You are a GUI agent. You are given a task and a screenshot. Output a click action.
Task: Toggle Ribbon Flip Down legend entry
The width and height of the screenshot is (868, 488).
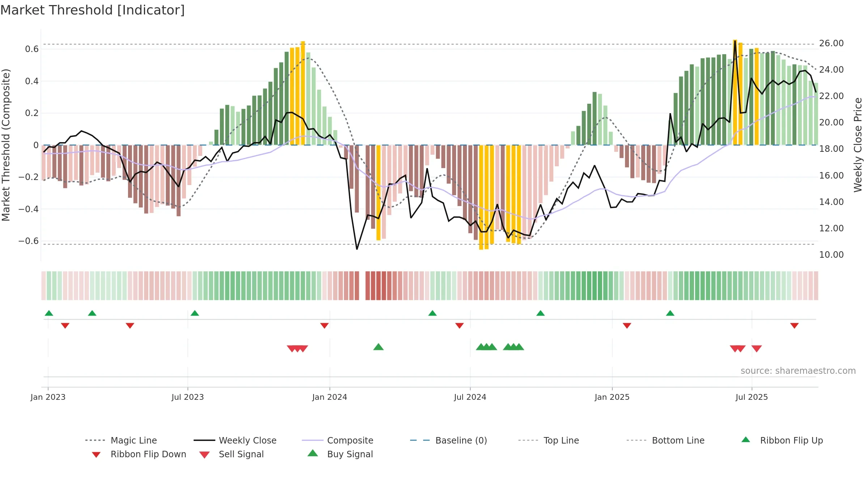[x=139, y=454]
